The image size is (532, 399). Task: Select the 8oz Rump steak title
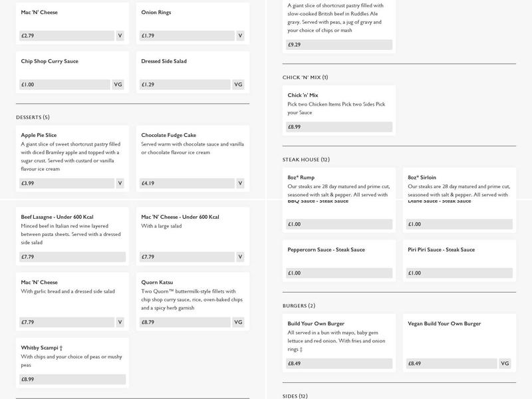click(x=301, y=178)
